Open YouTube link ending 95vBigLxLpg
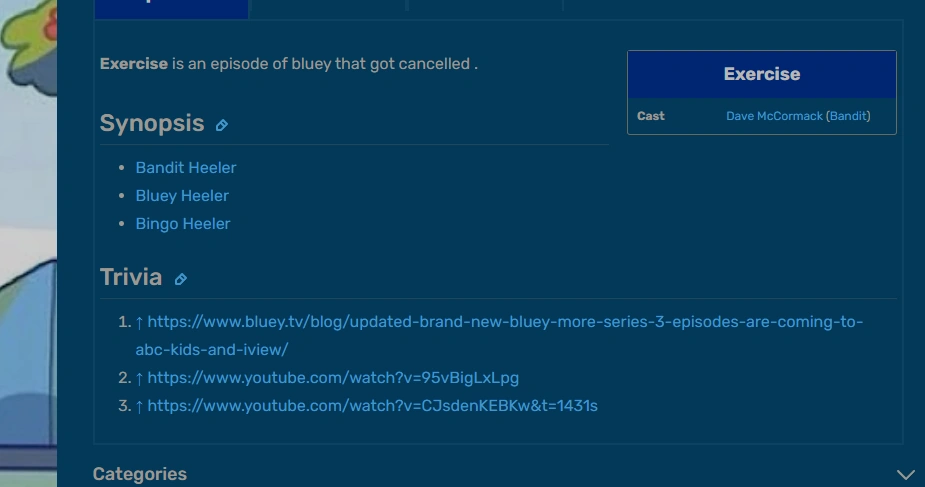Image resolution: width=925 pixels, height=487 pixels. coord(333,378)
